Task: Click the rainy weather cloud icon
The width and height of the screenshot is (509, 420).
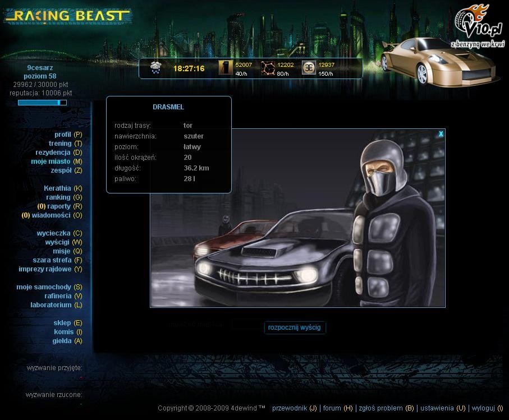Action: (155, 68)
